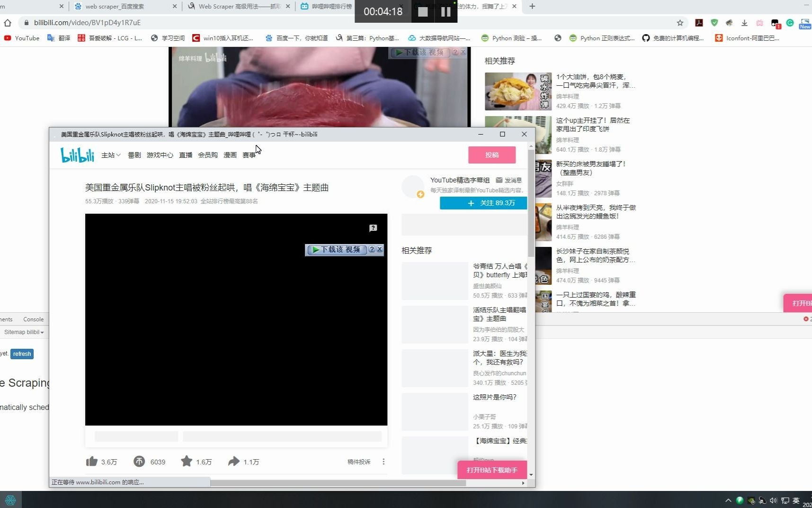Follow uploader via 关注 89.3万 button
The height and width of the screenshot is (508, 812).
point(483,203)
